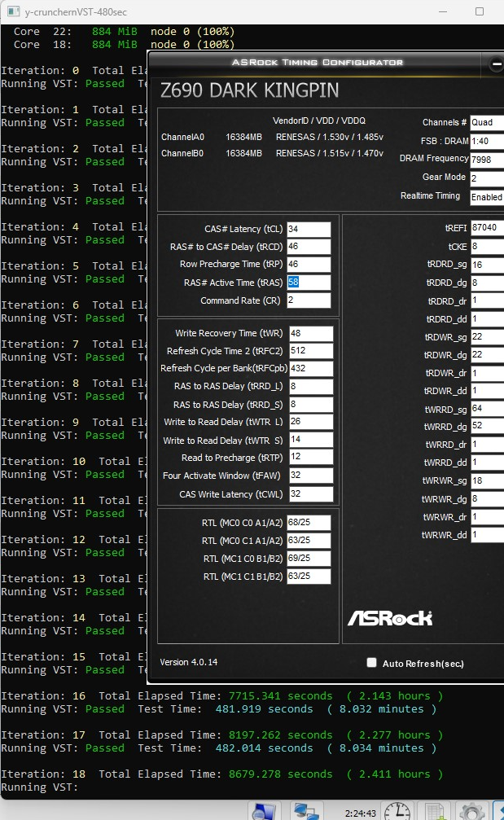Click the ChannelA0 row voltage text

330,137
